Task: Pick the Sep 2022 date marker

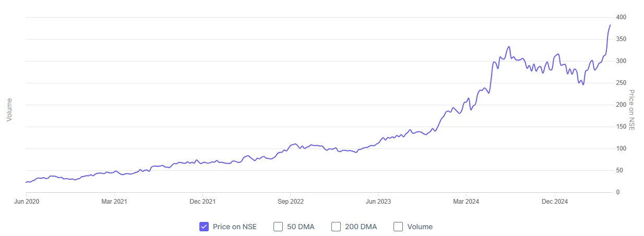Action: coord(290,201)
